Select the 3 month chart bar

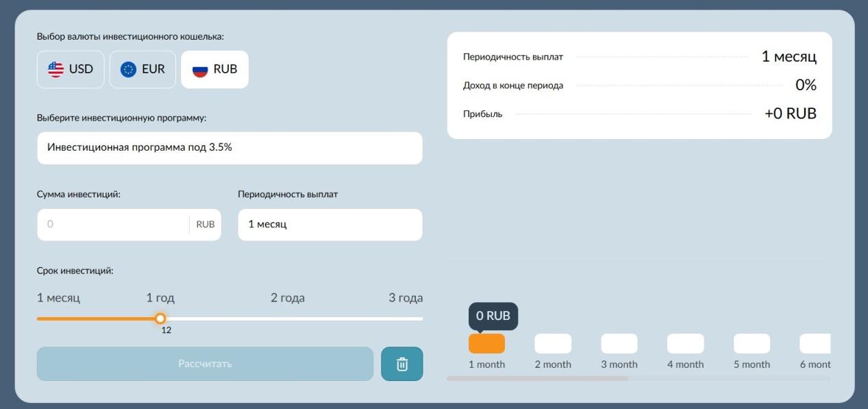(x=619, y=344)
